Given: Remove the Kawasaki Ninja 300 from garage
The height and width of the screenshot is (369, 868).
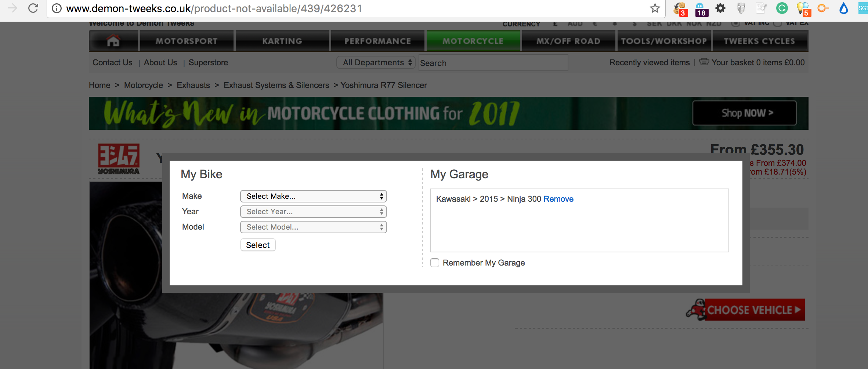Looking at the screenshot, I should click(558, 199).
